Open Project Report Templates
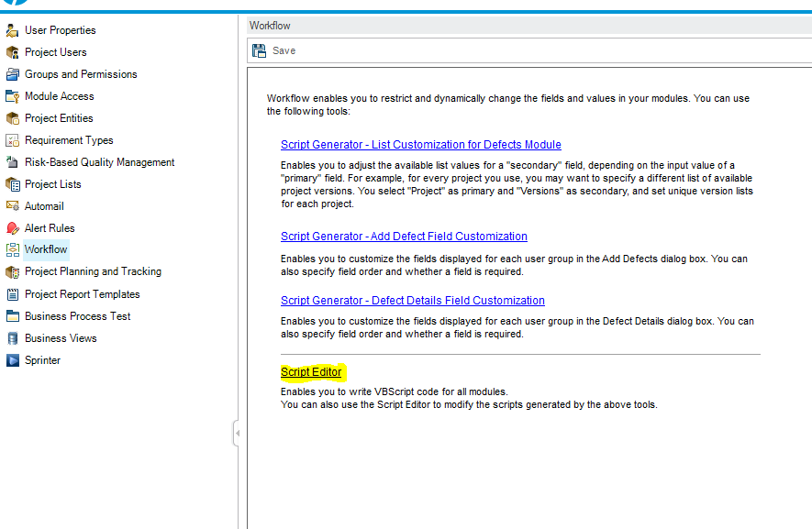The width and height of the screenshot is (812, 529). pos(83,294)
